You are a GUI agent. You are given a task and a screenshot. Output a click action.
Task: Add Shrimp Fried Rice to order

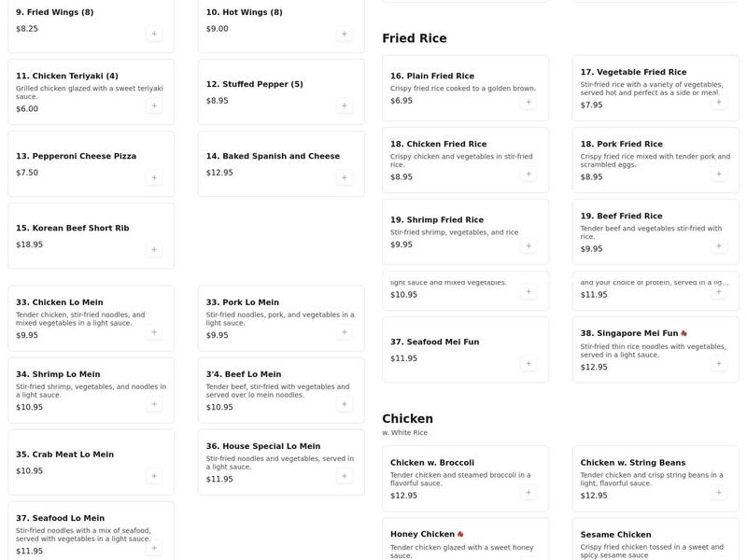click(x=530, y=245)
